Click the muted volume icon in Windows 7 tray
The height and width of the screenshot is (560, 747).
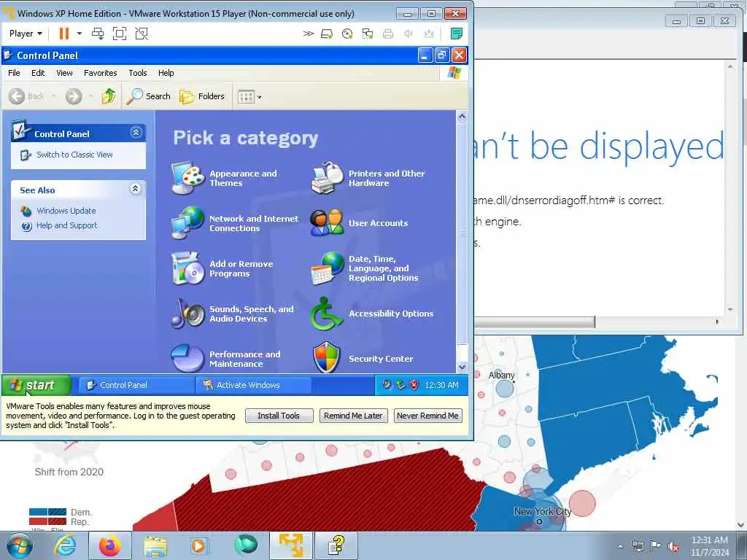[673, 546]
